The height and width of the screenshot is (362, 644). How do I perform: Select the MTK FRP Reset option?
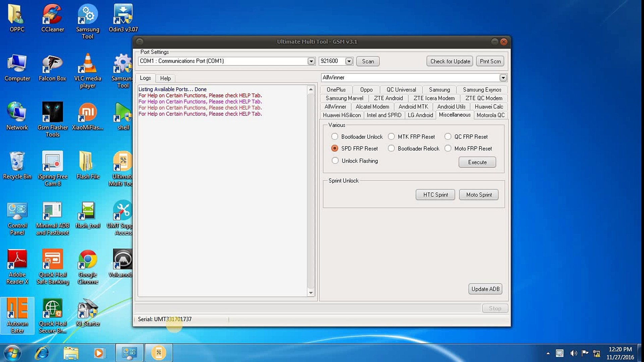coord(391,136)
